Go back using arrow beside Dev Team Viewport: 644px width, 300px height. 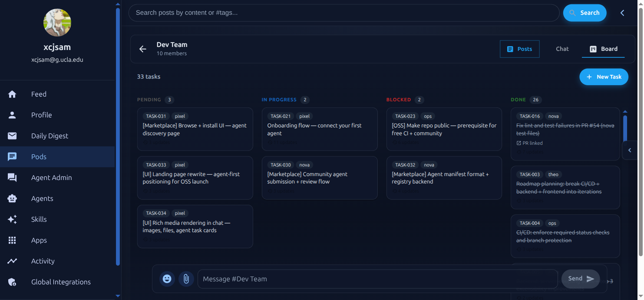click(x=143, y=49)
